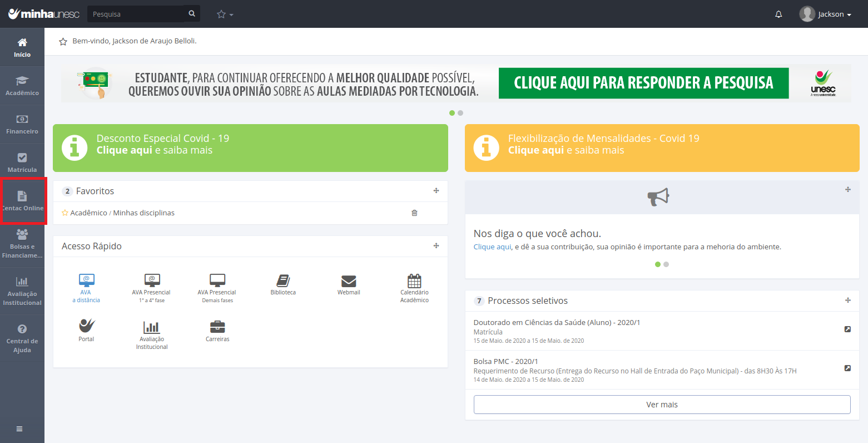The width and height of the screenshot is (868, 443).
Task: Toggle favorite star beside welcome message
Action: 63,41
